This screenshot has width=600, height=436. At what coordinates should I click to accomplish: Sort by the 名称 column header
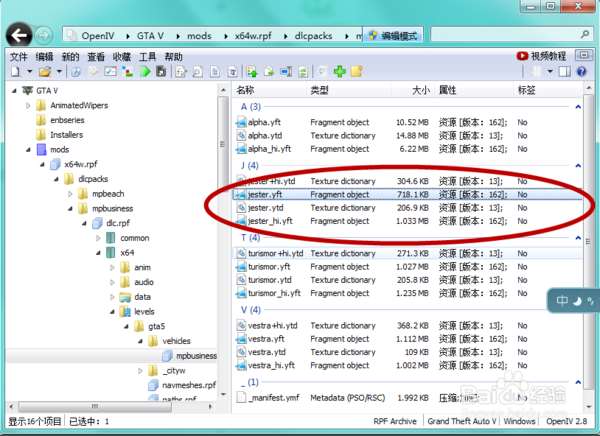(x=245, y=90)
